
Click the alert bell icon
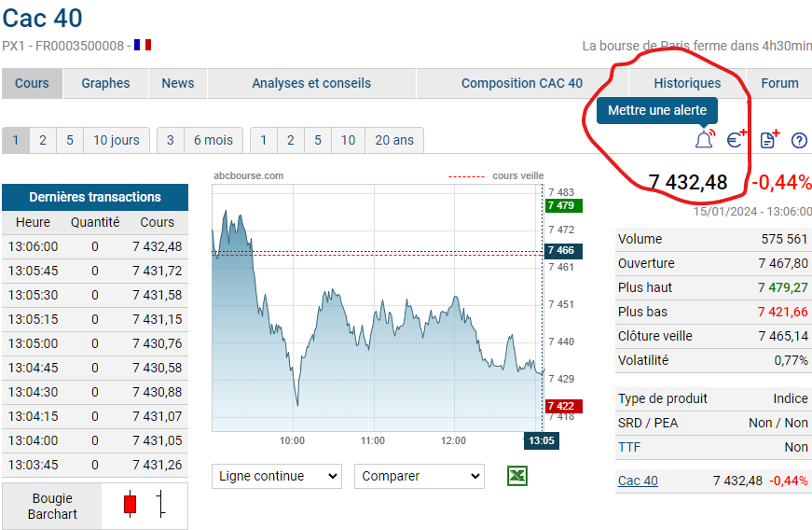click(704, 139)
